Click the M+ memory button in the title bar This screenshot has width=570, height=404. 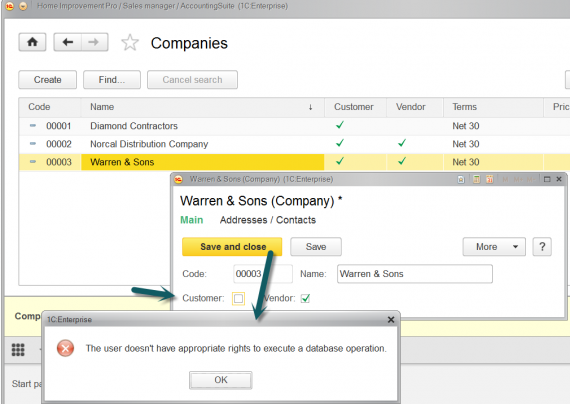click(x=518, y=179)
